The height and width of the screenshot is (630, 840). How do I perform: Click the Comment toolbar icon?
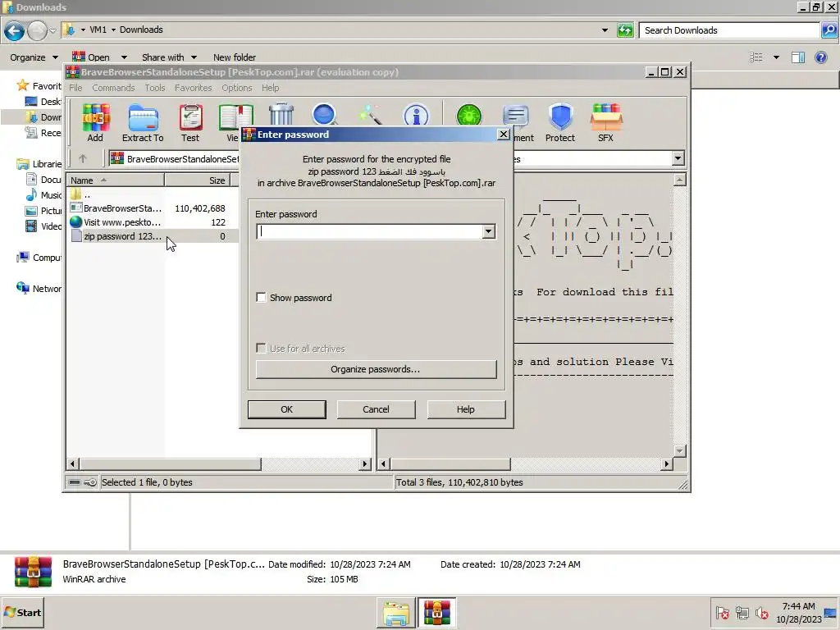pos(516,116)
